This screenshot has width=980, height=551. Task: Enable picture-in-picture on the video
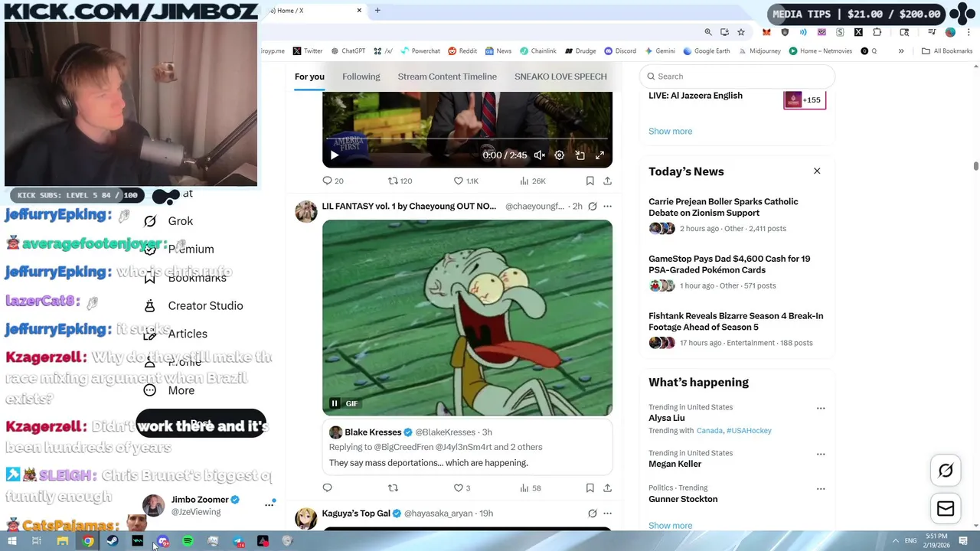(580, 155)
